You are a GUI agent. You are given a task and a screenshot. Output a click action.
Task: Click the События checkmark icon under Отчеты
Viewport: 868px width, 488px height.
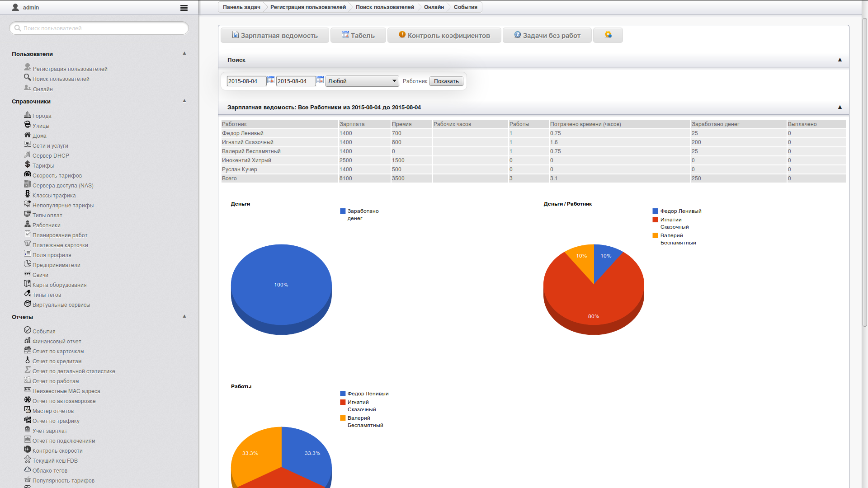28,330
